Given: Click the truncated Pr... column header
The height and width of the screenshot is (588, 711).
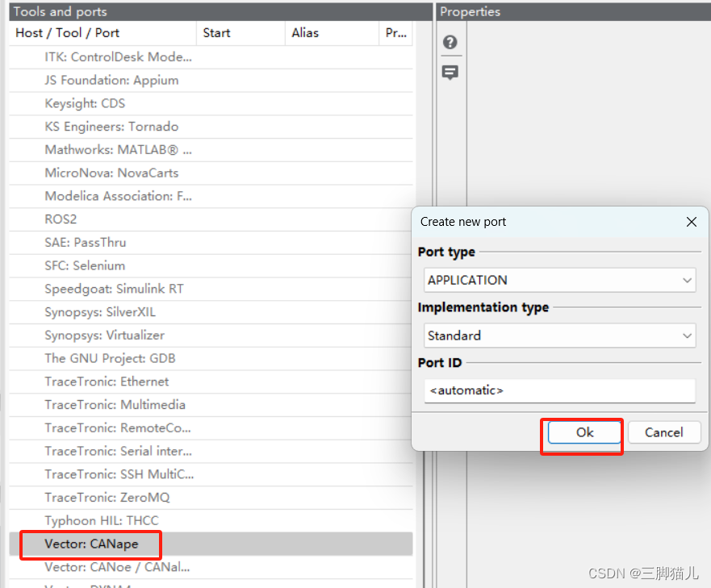Looking at the screenshot, I should click(x=396, y=33).
